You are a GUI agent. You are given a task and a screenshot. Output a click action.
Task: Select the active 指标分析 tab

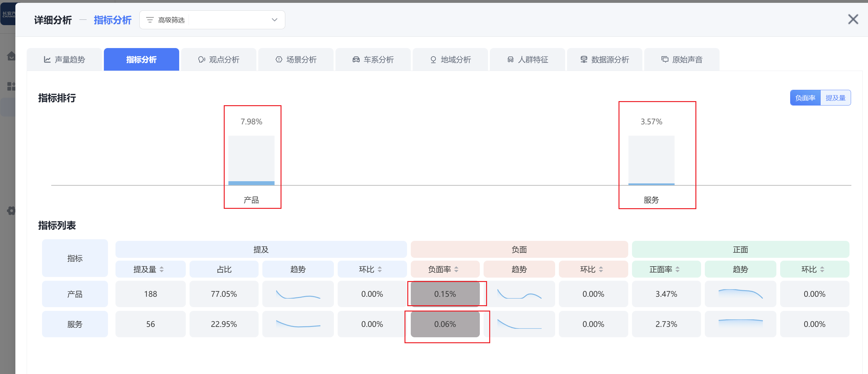(x=141, y=60)
